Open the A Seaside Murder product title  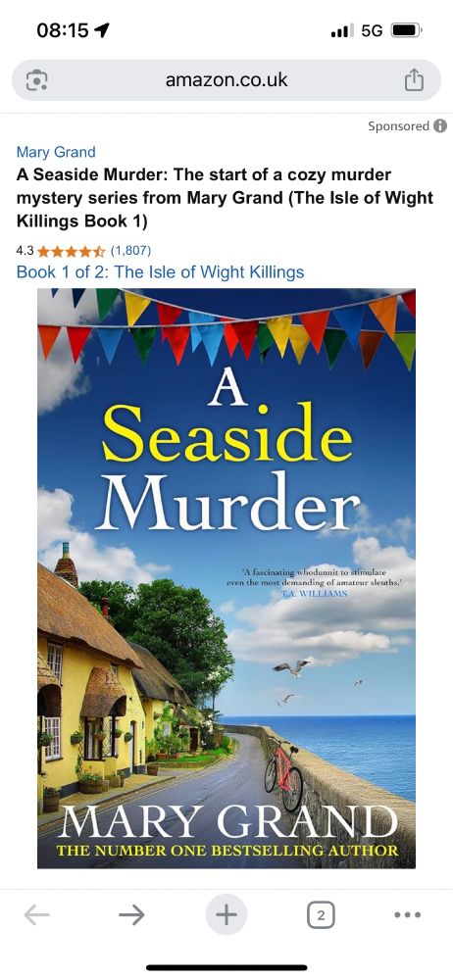[x=225, y=198]
